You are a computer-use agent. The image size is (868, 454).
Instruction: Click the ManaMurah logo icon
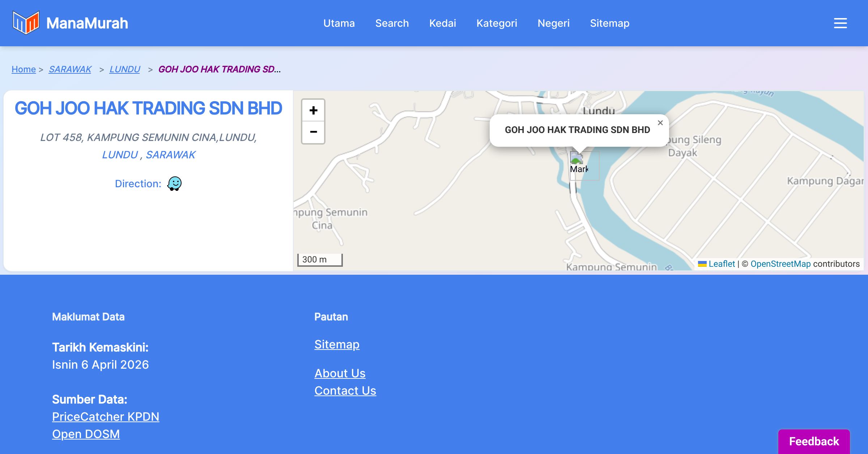26,23
